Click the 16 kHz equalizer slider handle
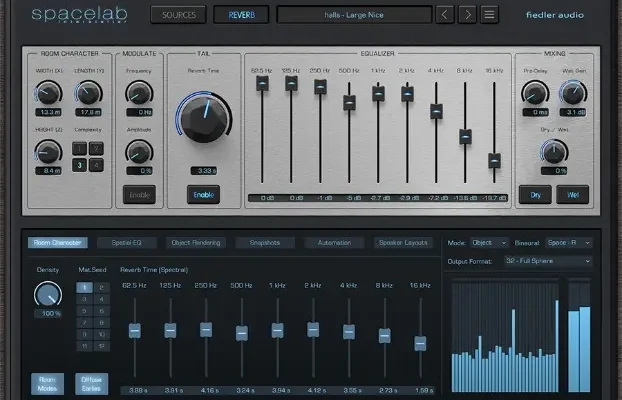This screenshot has width=622, height=400. click(494, 160)
